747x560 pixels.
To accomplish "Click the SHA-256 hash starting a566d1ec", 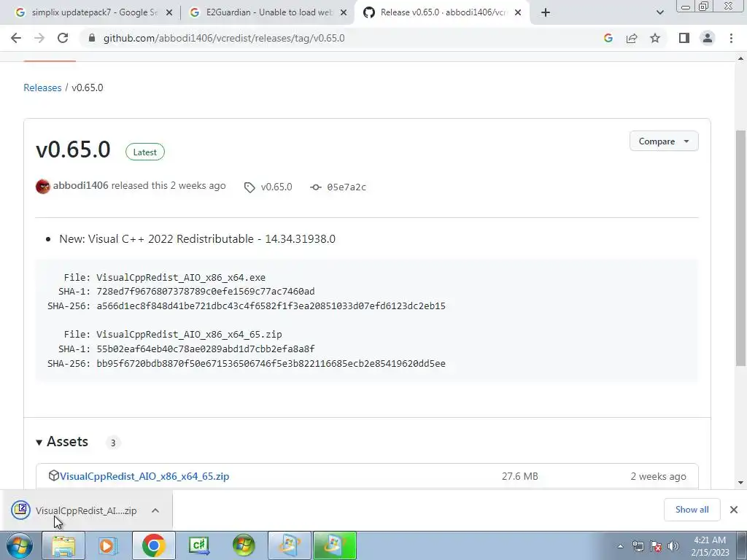I will pyautogui.click(x=271, y=306).
